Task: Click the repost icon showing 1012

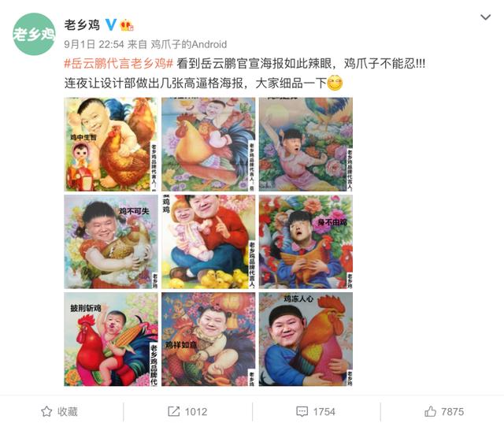Action: click(x=173, y=411)
